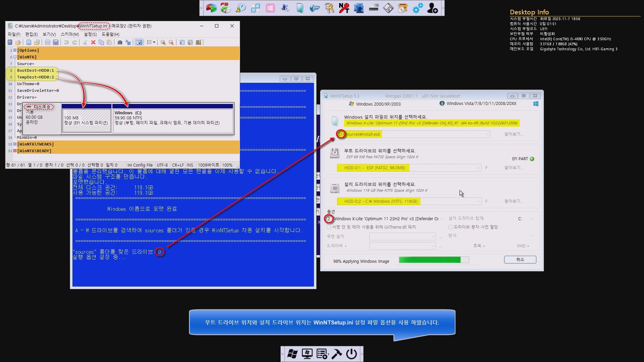This screenshot has height=362, width=644.
Task: Click the 취소 cancel button in WinNTSetup
Action: point(520,259)
